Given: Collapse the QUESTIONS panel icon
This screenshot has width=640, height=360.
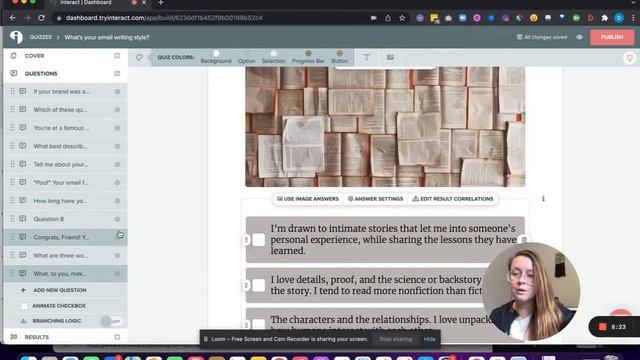Looking at the screenshot, I should coord(117,73).
